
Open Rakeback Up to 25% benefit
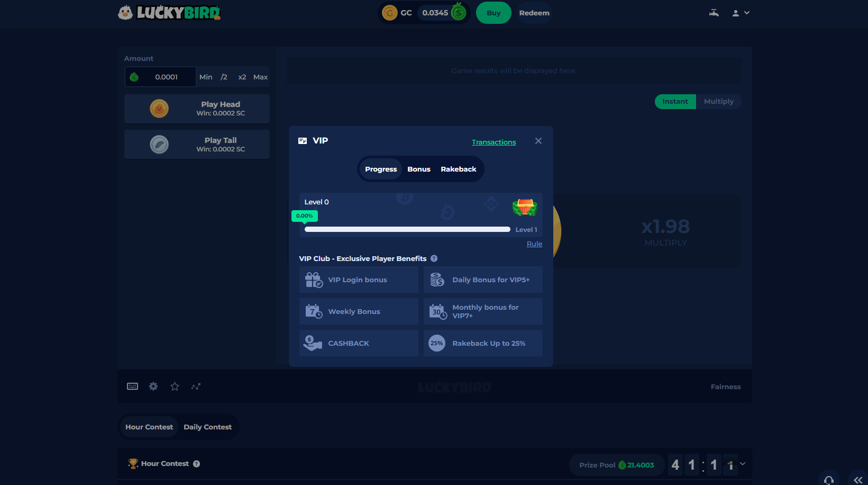[x=483, y=343]
